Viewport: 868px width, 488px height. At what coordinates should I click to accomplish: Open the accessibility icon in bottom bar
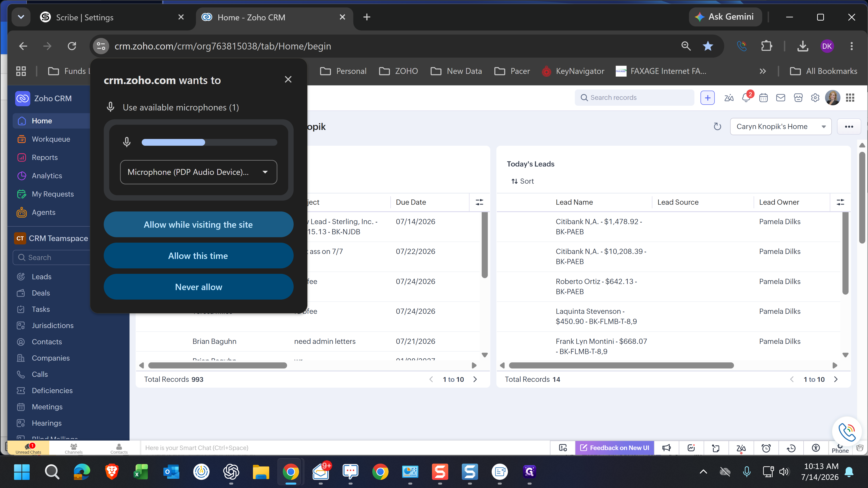pyautogui.click(x=816, y=448)
